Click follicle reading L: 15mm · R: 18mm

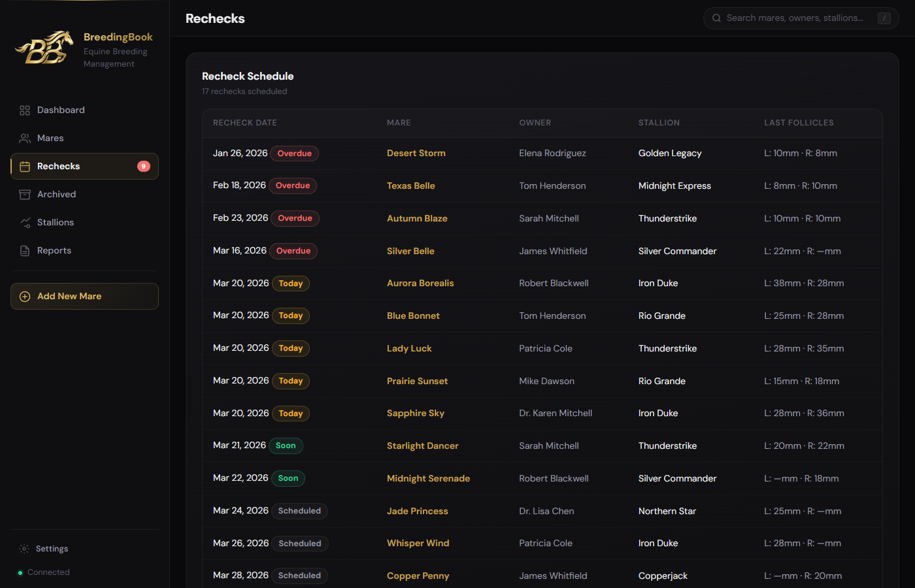802,382
